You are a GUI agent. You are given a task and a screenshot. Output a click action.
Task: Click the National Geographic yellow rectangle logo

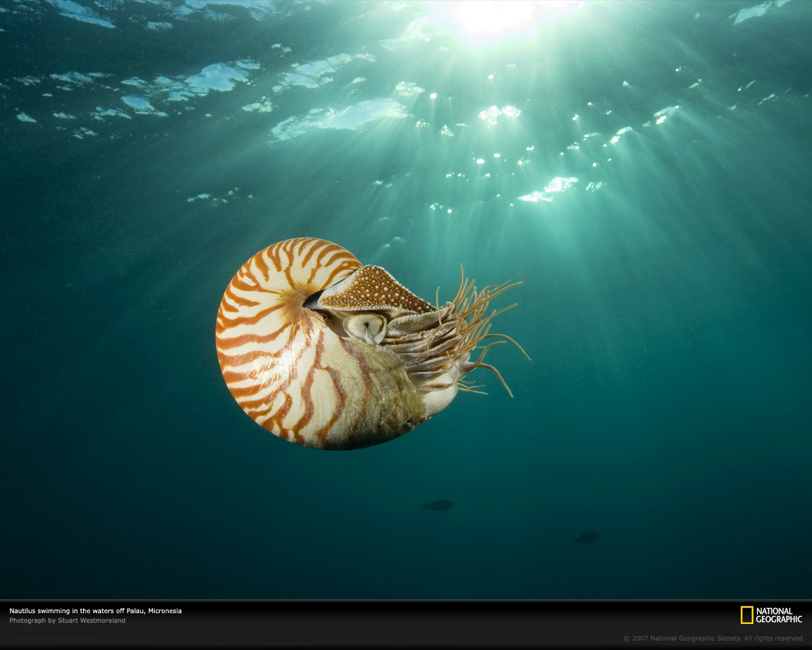pyautogui.click(x=747, y=615)
